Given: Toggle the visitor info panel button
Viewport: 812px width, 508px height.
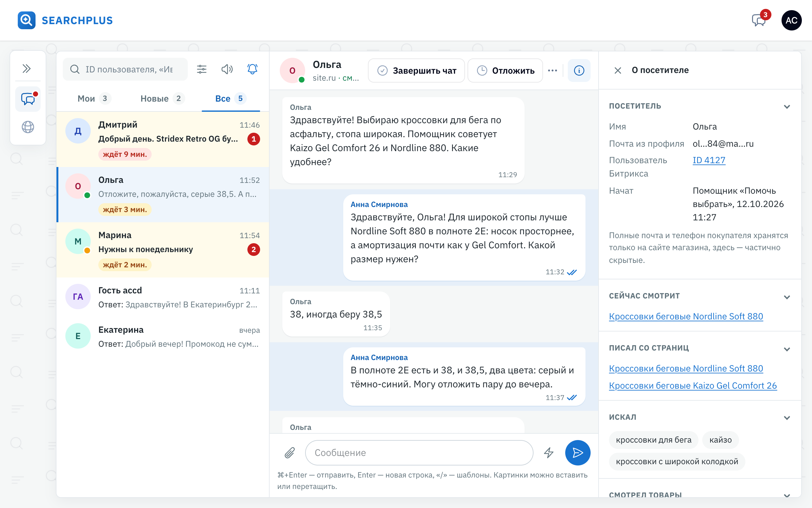Looking at the screenshot, I should [579, 70].
